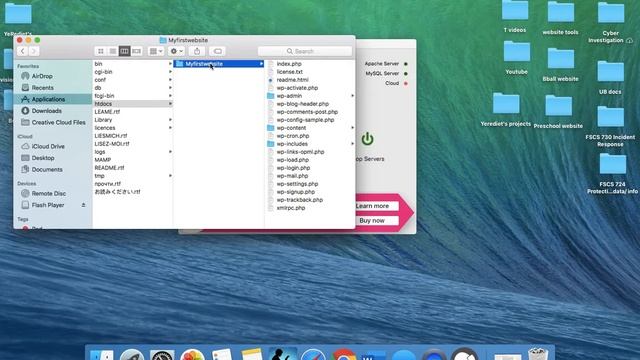Select the Myfirstwebsite folder row
The width and height of the screenshot is (640, 360).
point(219,64)
